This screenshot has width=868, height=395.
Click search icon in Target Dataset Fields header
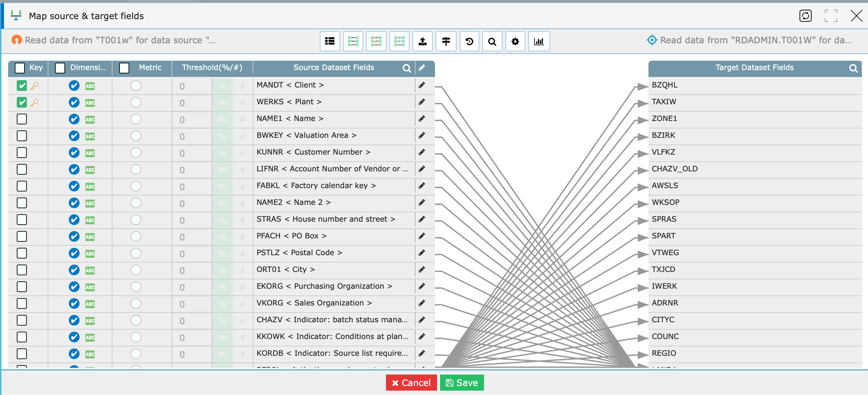pos(853,68)
